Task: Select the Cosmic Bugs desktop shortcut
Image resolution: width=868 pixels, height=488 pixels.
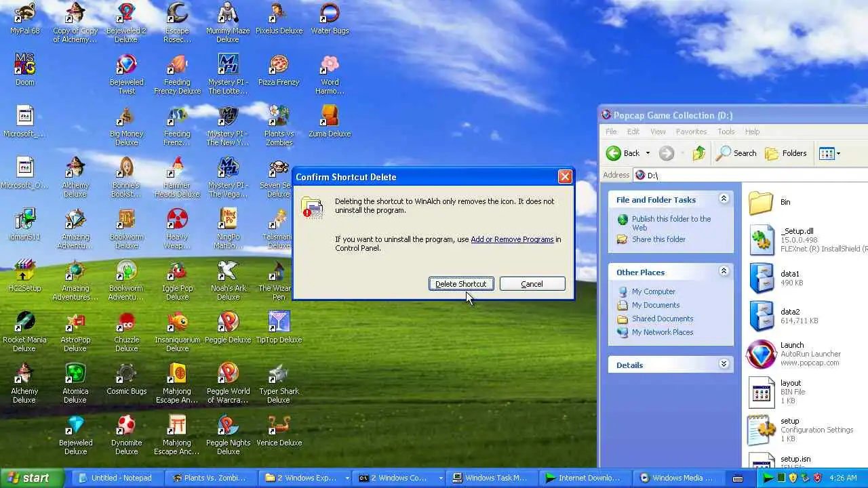Action: point(126,380)
